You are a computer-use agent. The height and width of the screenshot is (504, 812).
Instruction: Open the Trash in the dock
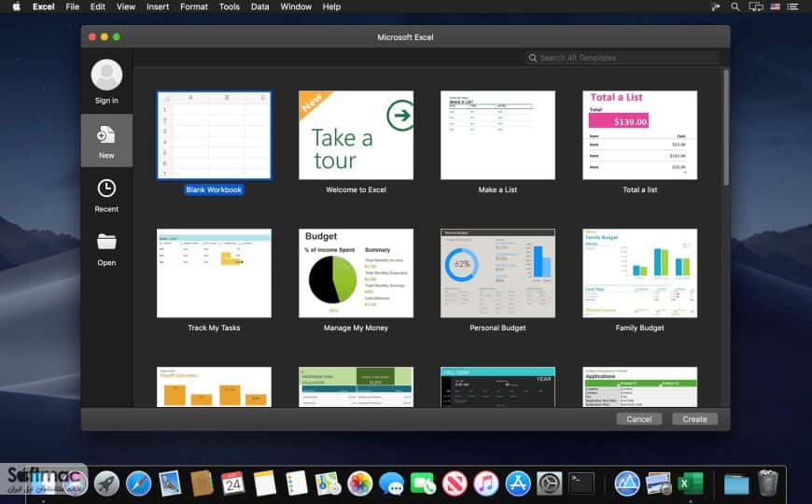pos(767,483)
